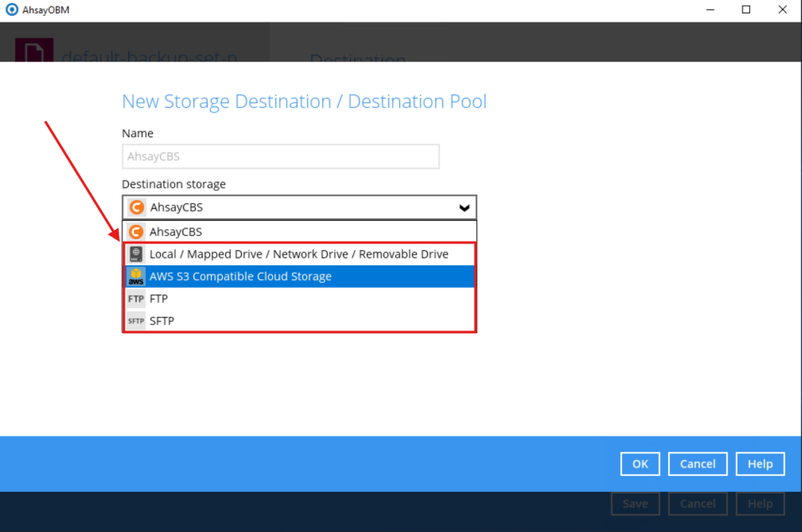The width and height of the screenshot is (802, 532).
Task: Click the FTP icon in the list
Action: (136, 299)
